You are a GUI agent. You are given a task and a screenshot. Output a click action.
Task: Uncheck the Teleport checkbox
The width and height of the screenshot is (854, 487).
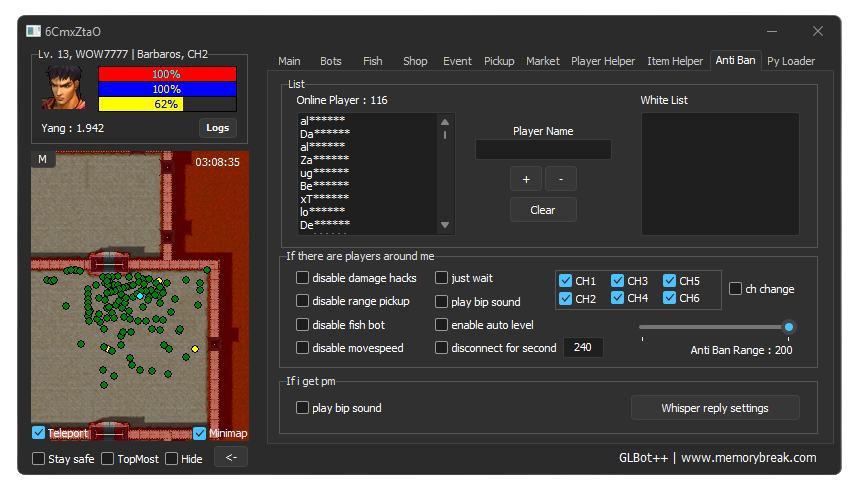(x=38, y=433)
